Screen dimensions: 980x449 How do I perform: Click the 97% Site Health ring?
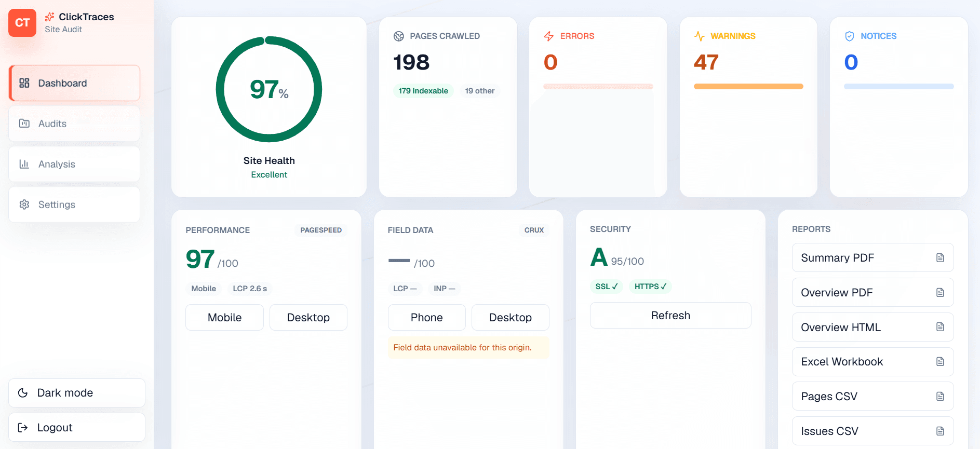pyautogui.click(x=269, y=89)
